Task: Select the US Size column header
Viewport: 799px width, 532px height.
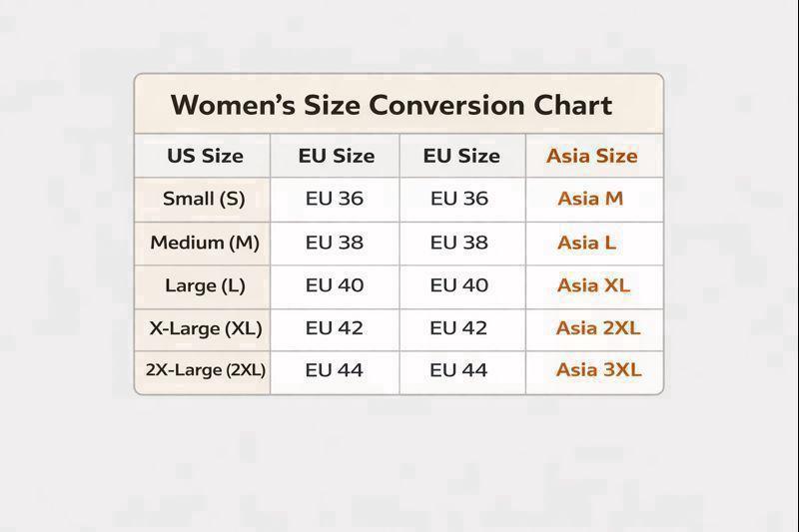Action: (x=205, y=156)
